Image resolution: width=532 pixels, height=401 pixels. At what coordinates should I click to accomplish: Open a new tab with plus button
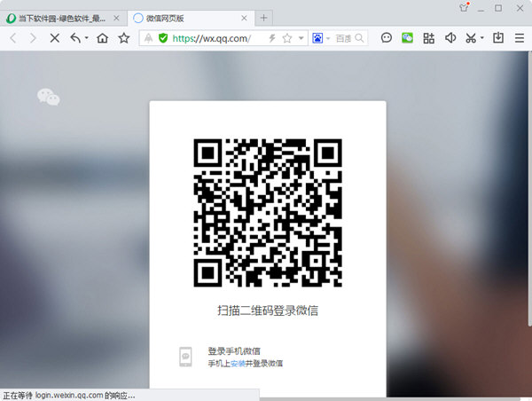[263, 19]
